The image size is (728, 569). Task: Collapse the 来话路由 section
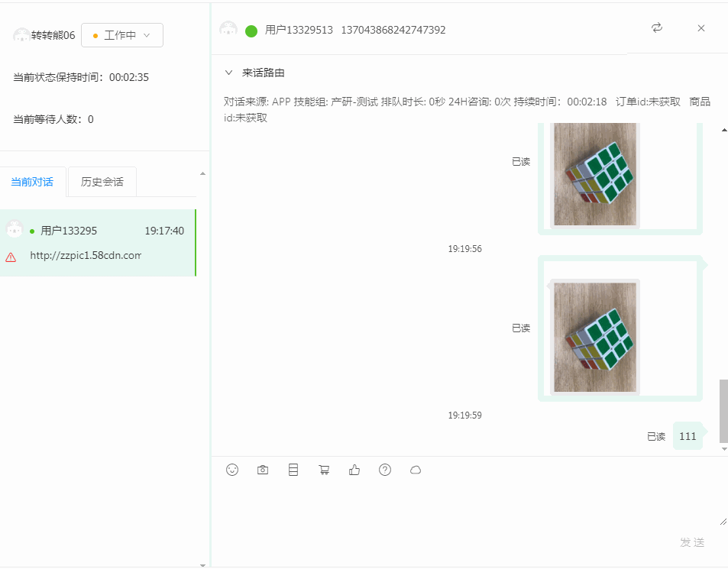tap(228, 73)
